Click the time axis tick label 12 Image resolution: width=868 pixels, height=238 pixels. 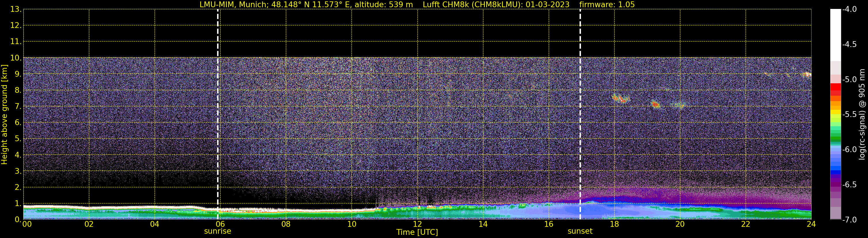(417, 224)
